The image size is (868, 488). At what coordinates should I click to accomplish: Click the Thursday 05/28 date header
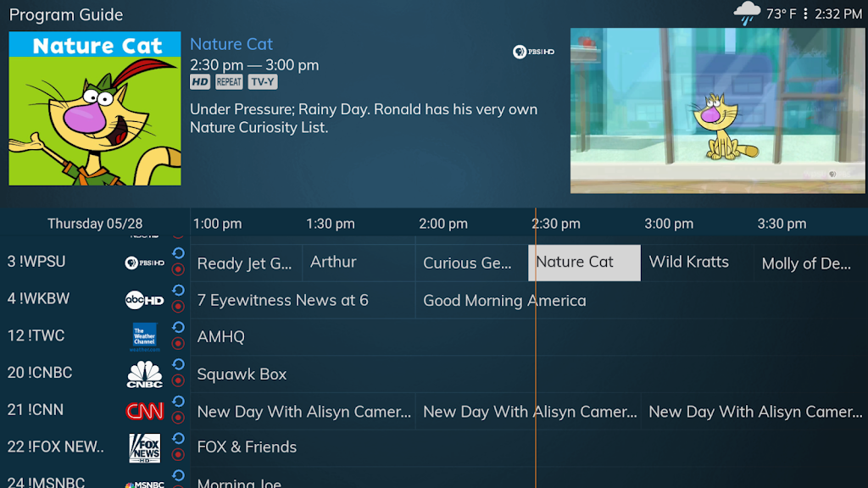(x=95, y=224)
